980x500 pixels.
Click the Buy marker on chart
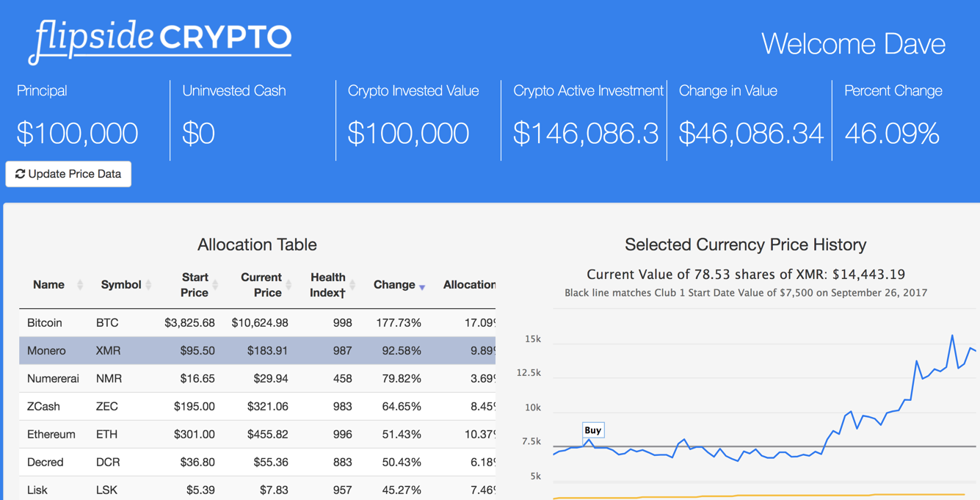(592, 430)
